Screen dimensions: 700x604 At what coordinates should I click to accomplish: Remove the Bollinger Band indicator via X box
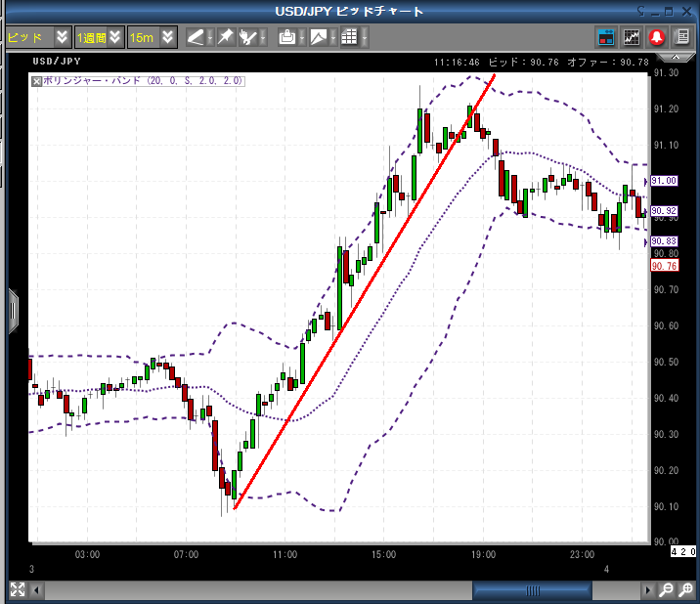click(x=37, y=81)
